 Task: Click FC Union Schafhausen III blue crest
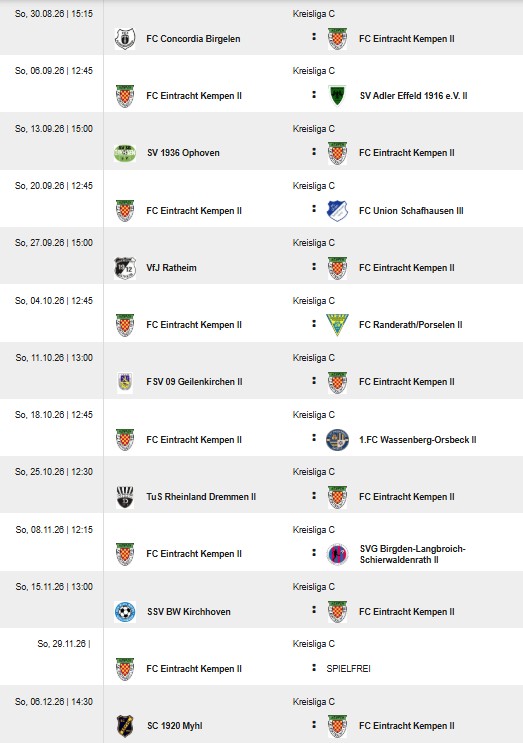coord(337,210)
